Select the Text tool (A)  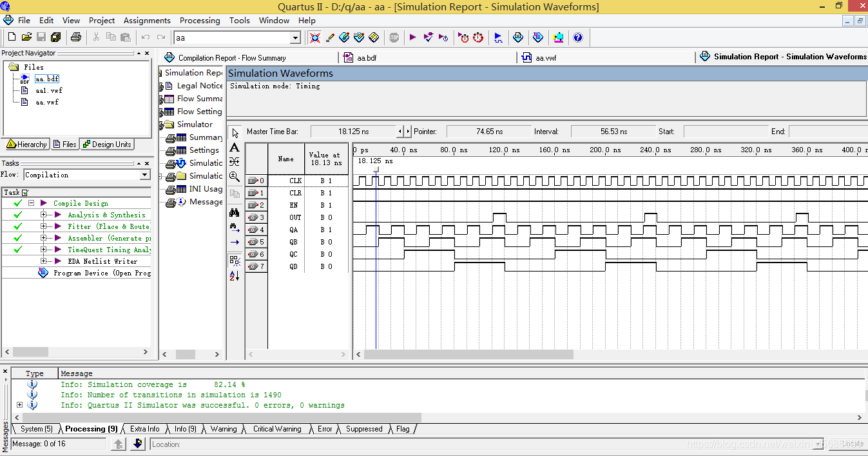click(235, 148)
